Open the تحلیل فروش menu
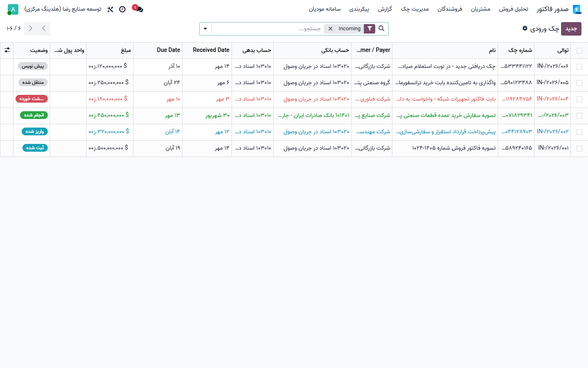 [514, 9]
